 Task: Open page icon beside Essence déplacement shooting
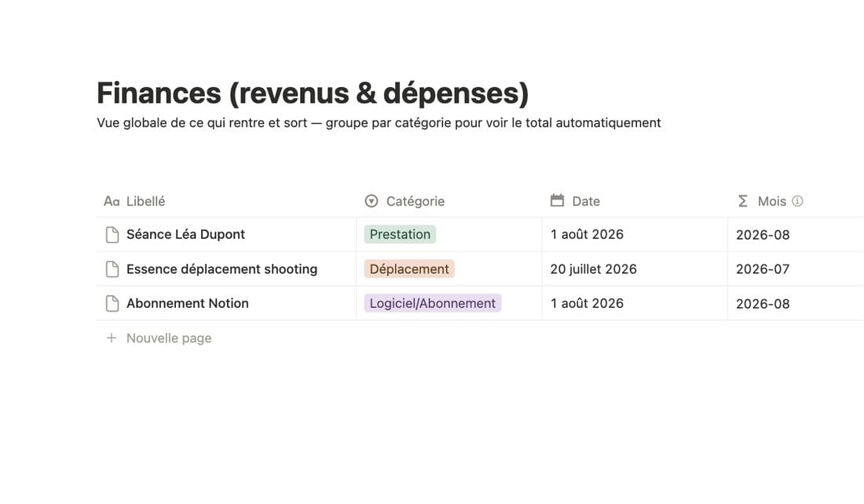(112, 269)
